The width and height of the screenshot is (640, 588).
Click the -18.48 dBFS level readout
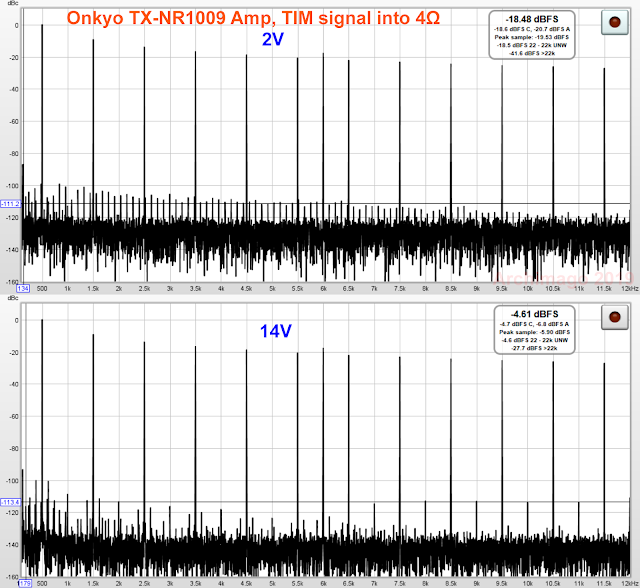[x=532, y=19]
